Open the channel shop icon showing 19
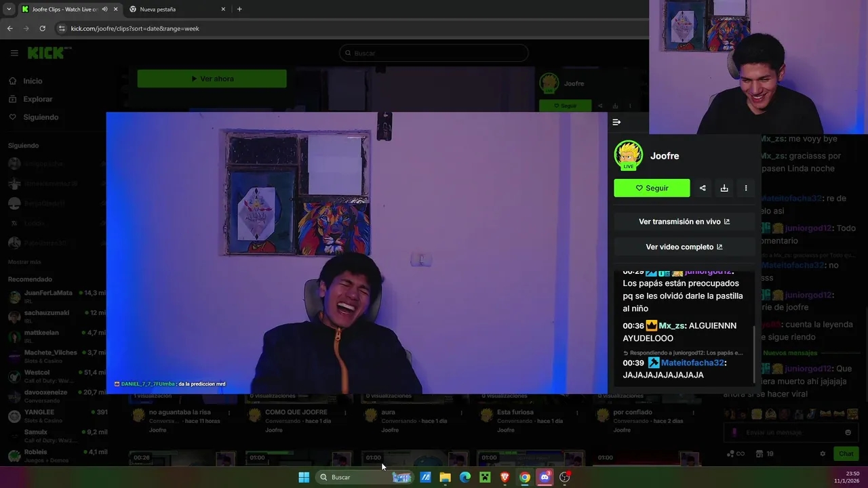The image size is (868, 488). click(x=764, y=453)
